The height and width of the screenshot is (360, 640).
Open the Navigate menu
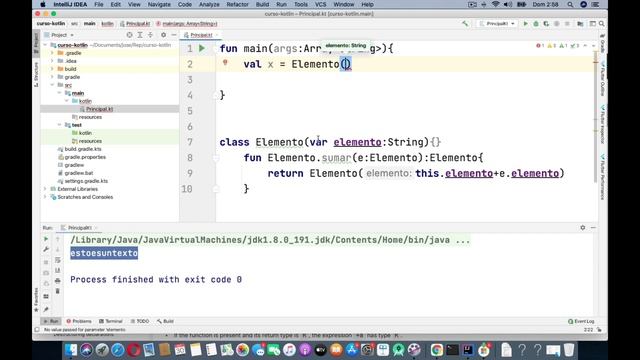coord(159,4)
